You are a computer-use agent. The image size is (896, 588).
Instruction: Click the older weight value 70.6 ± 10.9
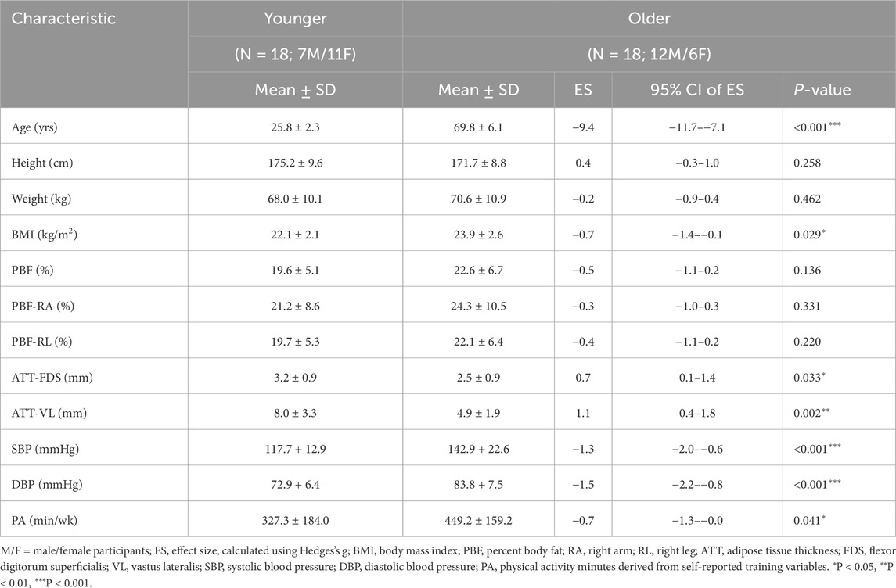pyautogui.click(x=478, y=199)
